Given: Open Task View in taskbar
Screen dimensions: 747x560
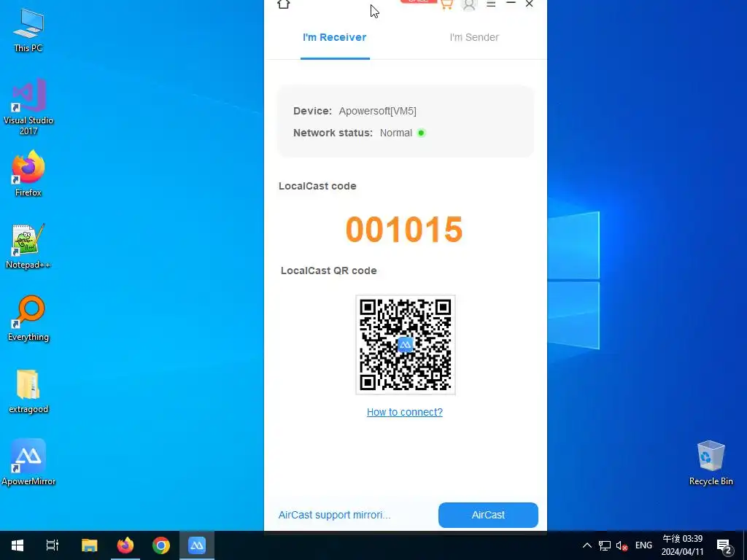Looking at the screenshot, I should pos(53,545).
